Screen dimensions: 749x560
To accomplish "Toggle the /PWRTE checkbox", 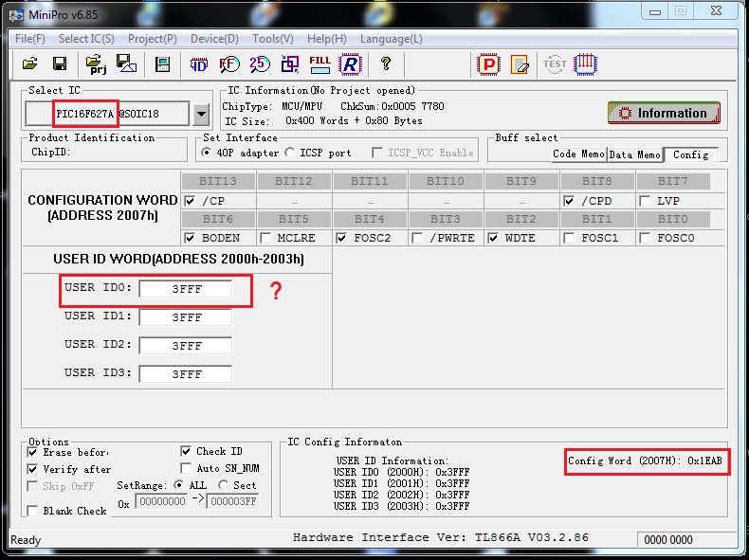I will 417,238.
